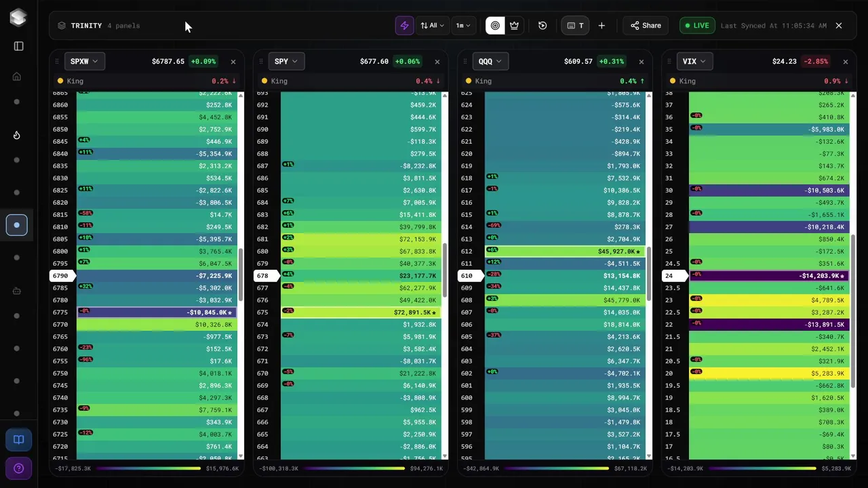Click the flame icon in the sidebar
This screenshot has height=488, width=868.
tap(17, 135)
